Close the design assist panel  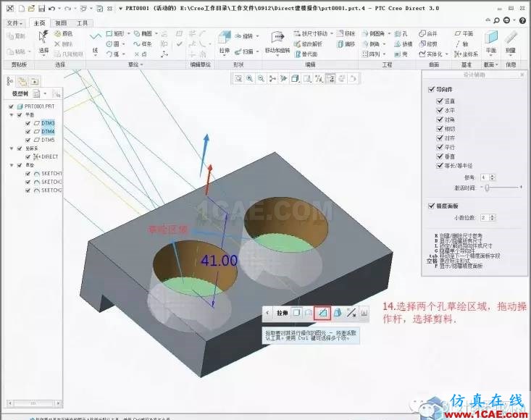522,75
